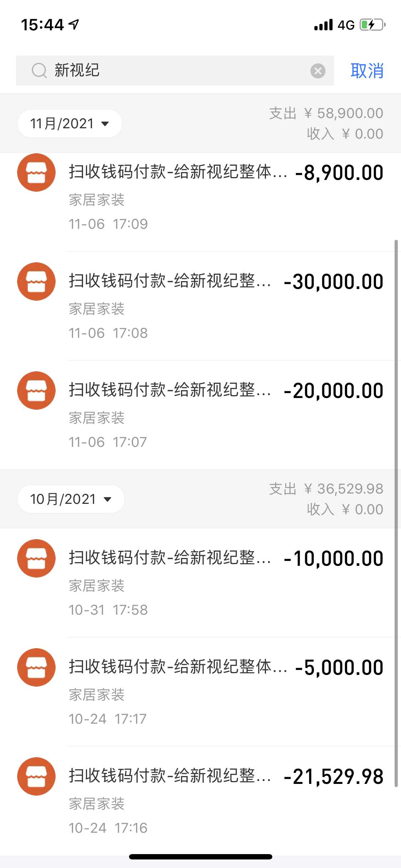Tap 取消 to cancel the search
The image size is (401, 868).
tap(367, 71)
